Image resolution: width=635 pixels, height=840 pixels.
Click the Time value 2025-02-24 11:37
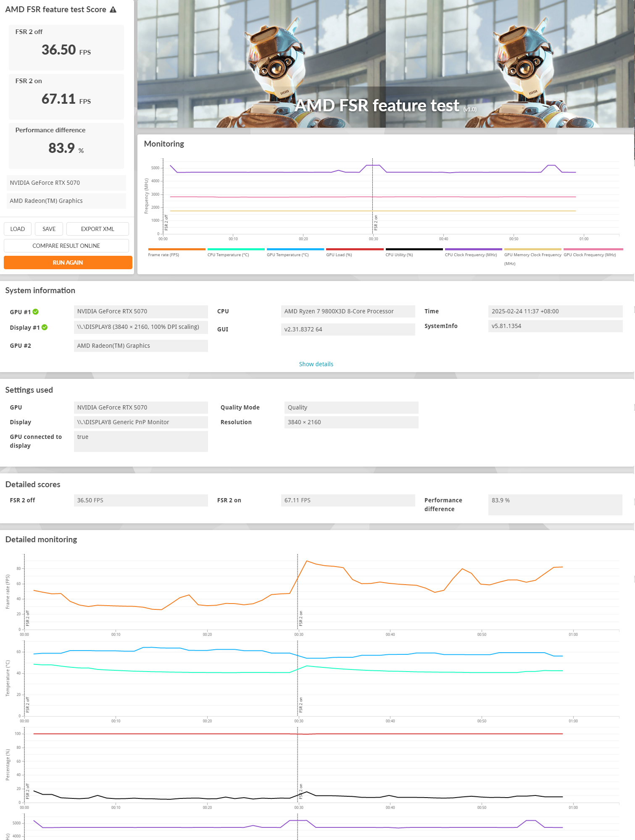pyautogui.click(x=555, y=311)
